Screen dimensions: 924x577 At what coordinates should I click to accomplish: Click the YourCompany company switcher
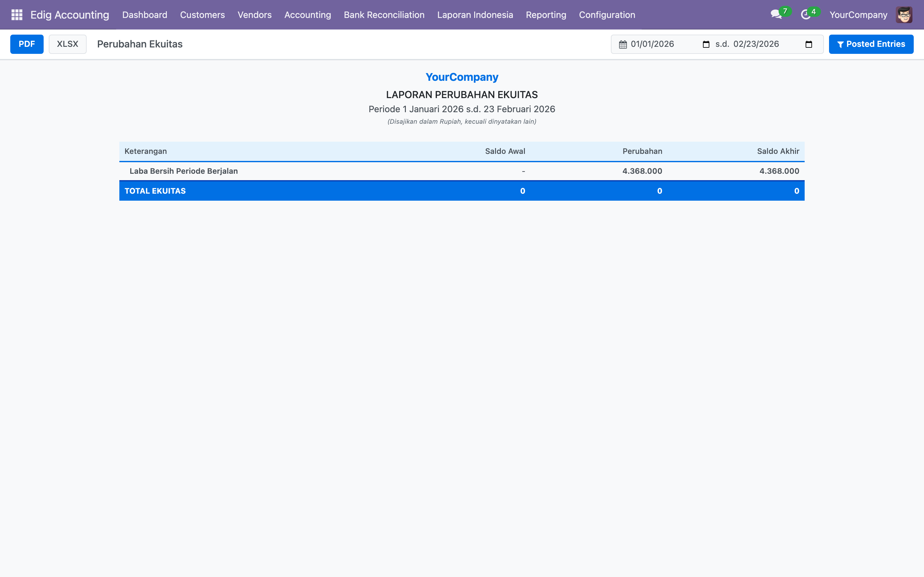858,14
